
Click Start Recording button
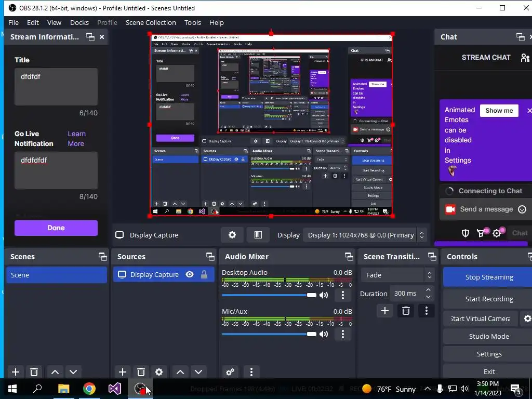(489, 299)
